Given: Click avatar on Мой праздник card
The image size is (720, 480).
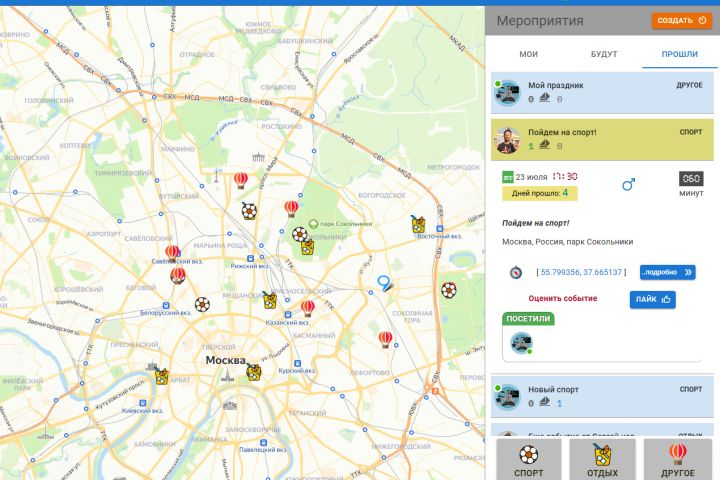Looking at the screenshot, I should point(507,93).
